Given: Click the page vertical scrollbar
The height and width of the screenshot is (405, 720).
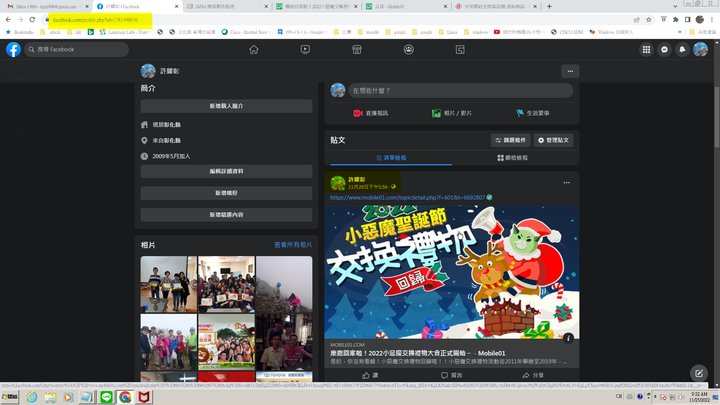Looking at the screenshot, I should click(717, 117).
